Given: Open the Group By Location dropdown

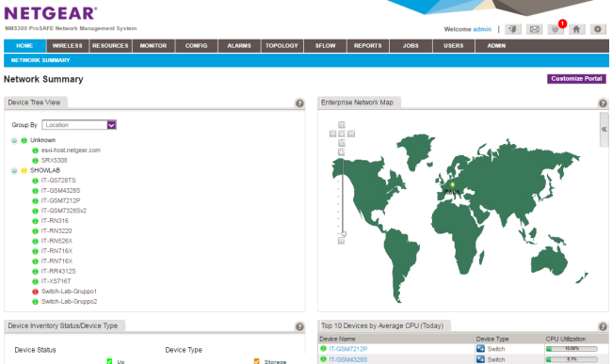Looking at the screenshot, I should [x=79, y=125].
